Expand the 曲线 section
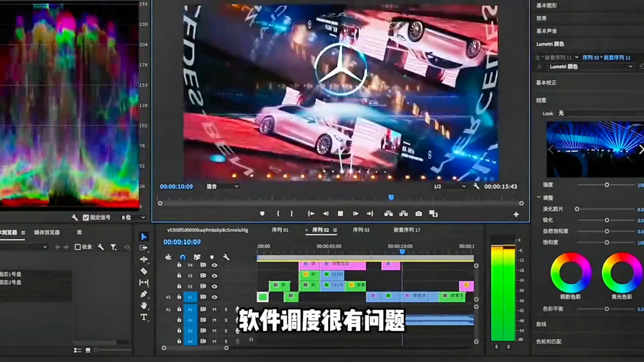Viewport: 644px width, 362px height. pyautogui.click(x=541, y=324)
